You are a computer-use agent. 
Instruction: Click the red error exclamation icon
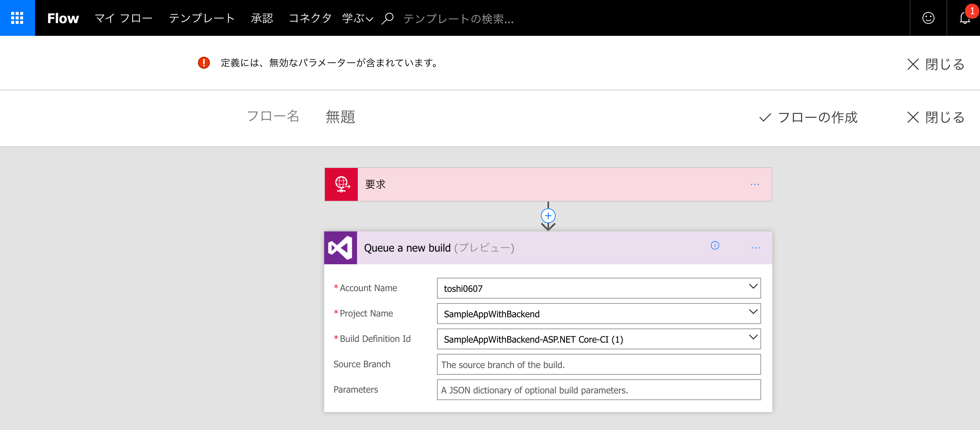(204, 63)
